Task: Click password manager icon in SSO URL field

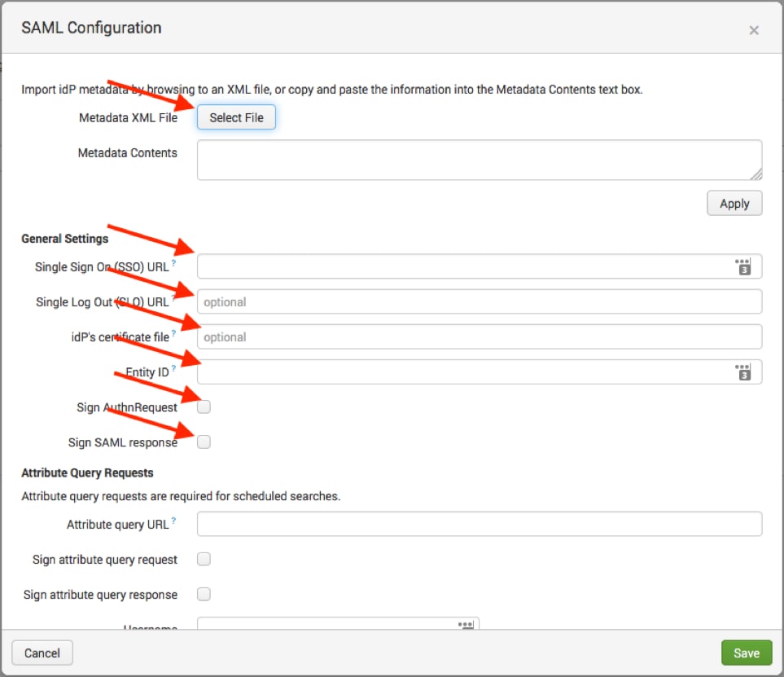Action: (x=743, y=266)
